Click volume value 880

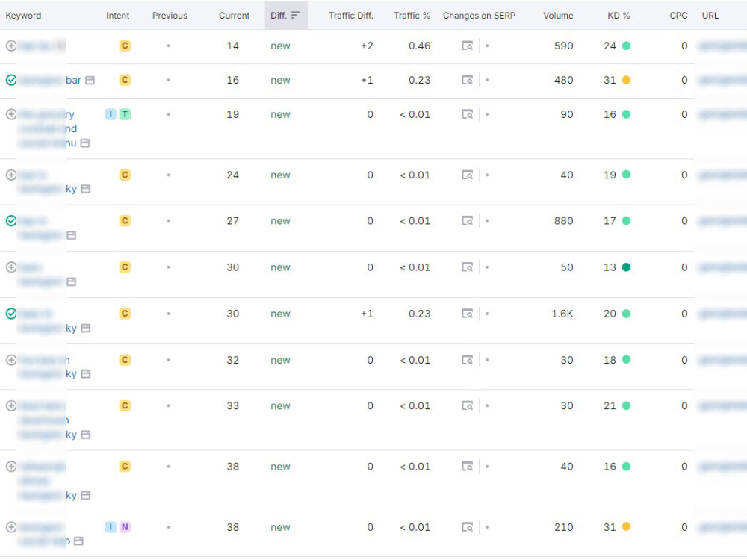(x=563, y=221)
